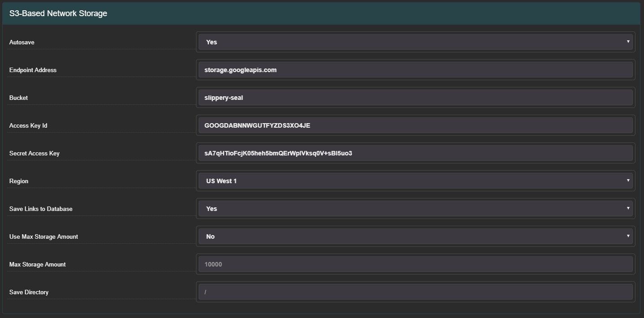The height and width of the screenshot is (318, 644).
Task: Click the Access Key Id label
Action: (28, 125)
